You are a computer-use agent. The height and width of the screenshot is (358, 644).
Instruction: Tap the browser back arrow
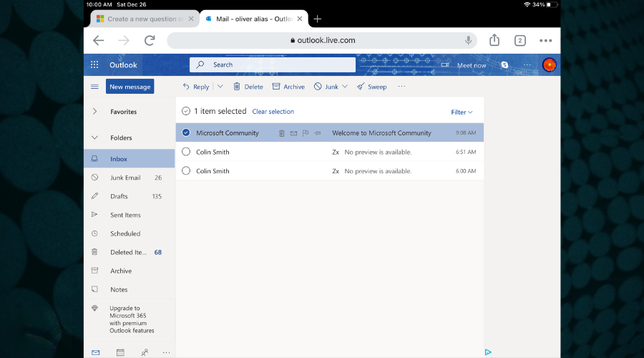[x=98, y=40]
